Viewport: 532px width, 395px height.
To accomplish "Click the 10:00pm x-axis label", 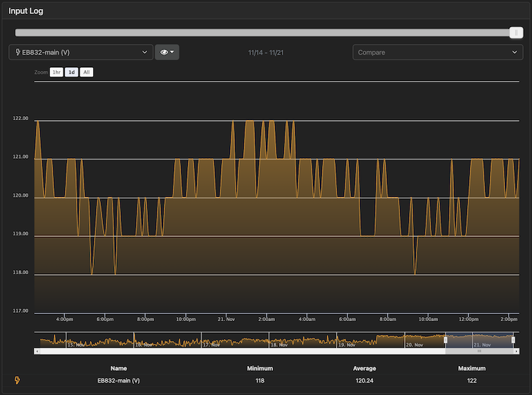I will pyautogui.click(x=186, y=319).
